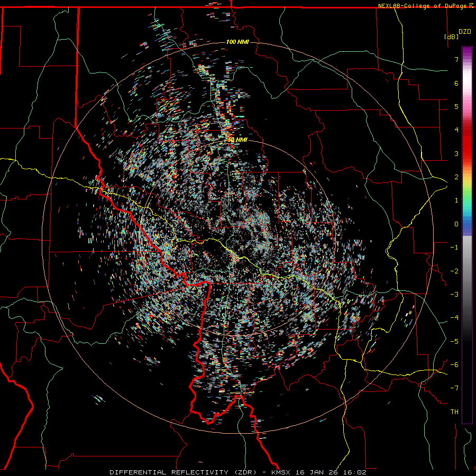The height and width of the screenshot is (476, 476).
Task: Click the 2 value on color scale
Action: (x=456, y=177)
